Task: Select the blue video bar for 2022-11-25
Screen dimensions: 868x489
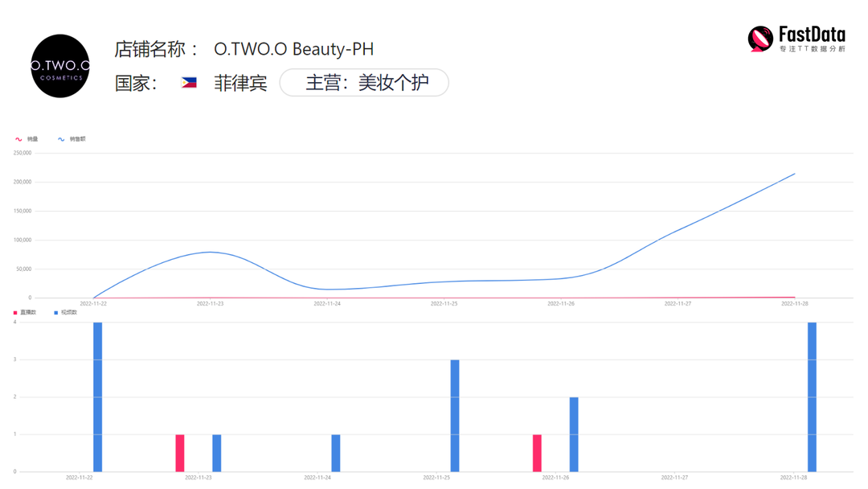Action: coord(455,416)
